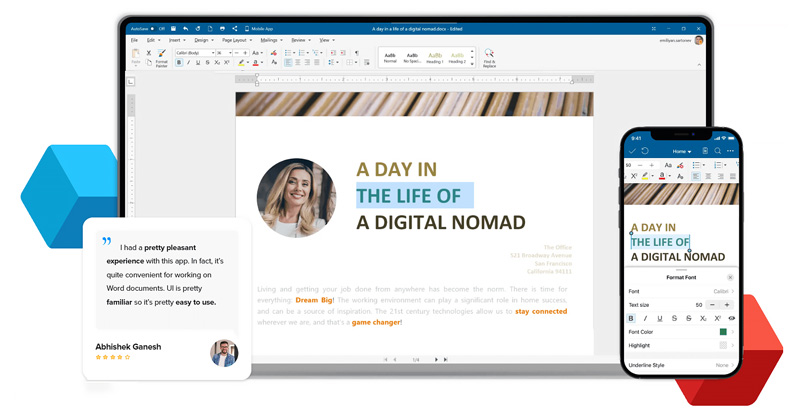The height and width of the screenshot is (414, 800).
Task: Click green Font Color swatch on phone
Action: 723,332
